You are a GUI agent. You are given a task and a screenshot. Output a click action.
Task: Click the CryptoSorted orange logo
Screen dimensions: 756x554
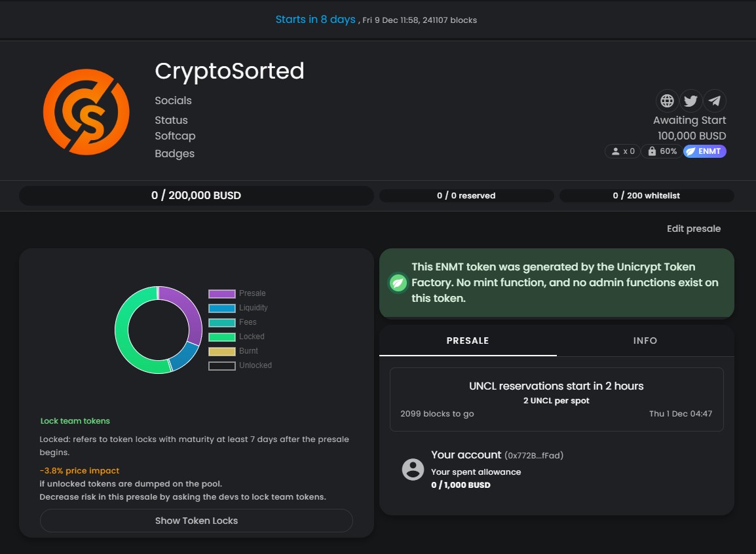[86, 112]
